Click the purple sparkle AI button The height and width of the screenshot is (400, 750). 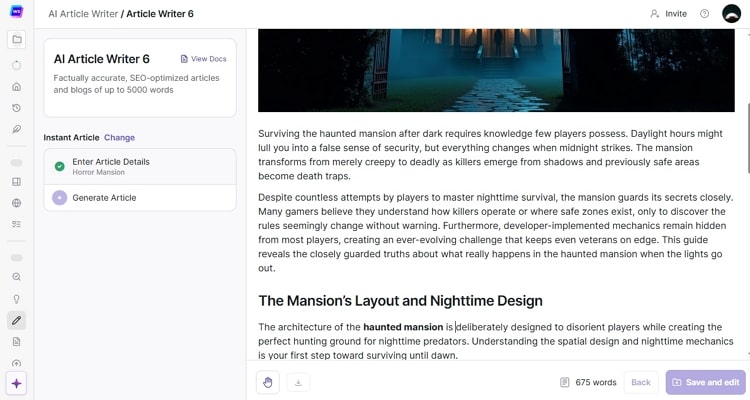[x=16, y=383]
